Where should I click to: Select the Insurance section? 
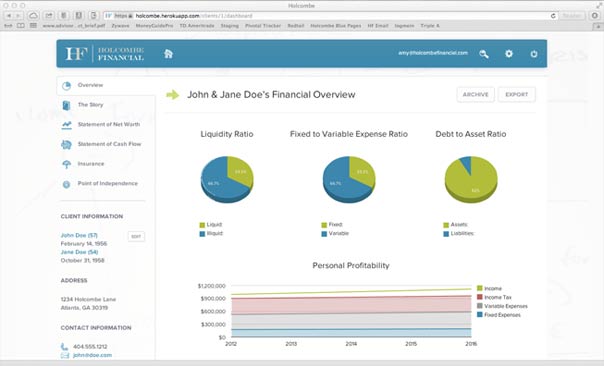click(x=91, y=164)
